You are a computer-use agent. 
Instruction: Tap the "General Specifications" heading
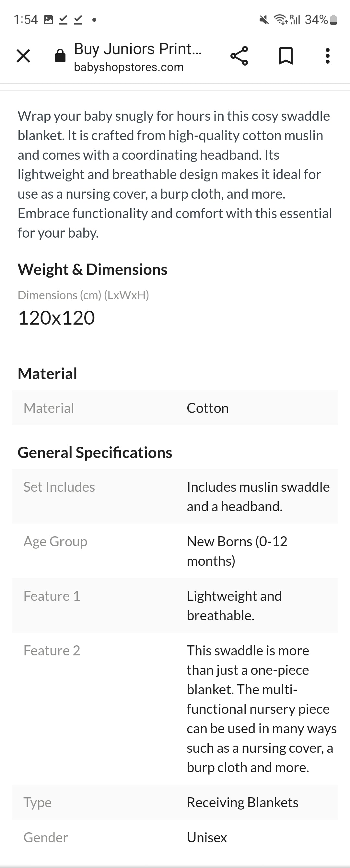click(95, 453)
